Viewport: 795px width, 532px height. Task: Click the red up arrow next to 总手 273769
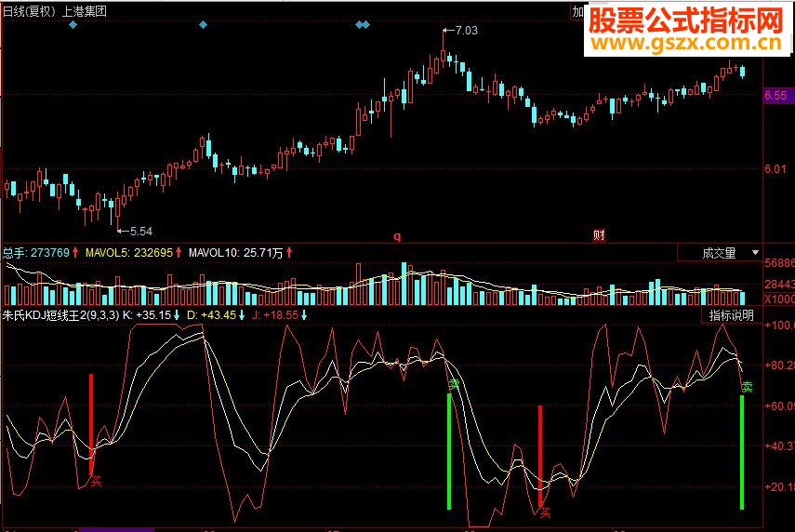75,253
